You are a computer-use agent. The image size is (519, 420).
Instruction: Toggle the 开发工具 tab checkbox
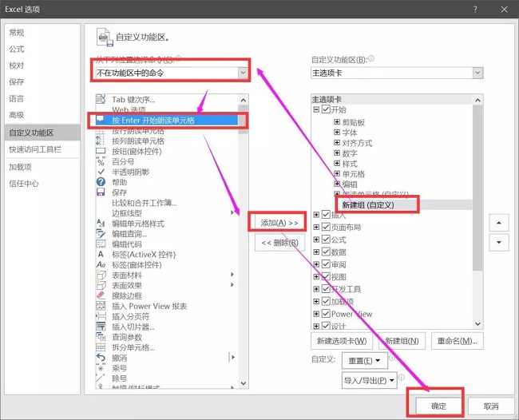pos(326,289)
